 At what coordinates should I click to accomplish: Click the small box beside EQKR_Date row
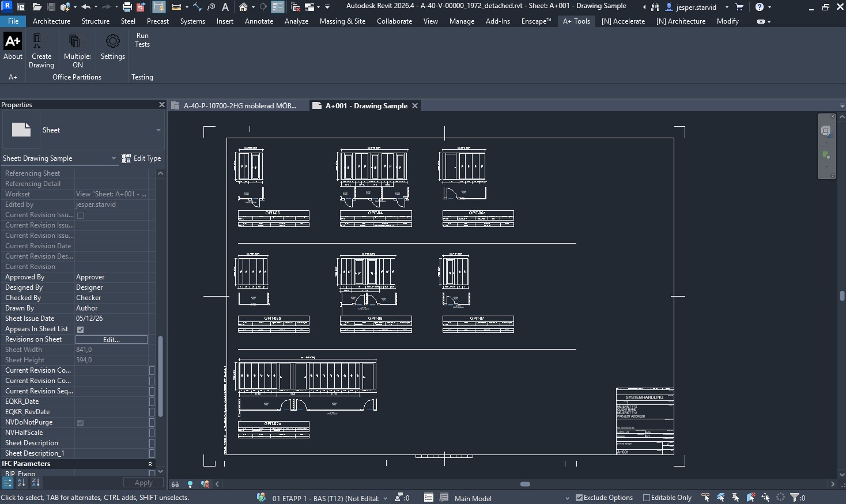152,402
